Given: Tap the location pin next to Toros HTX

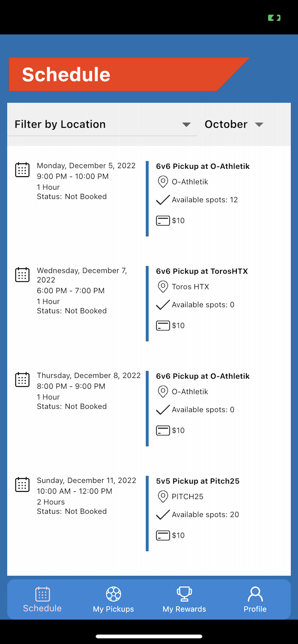Looking at the screenshot, I should (x=163, y=287).
